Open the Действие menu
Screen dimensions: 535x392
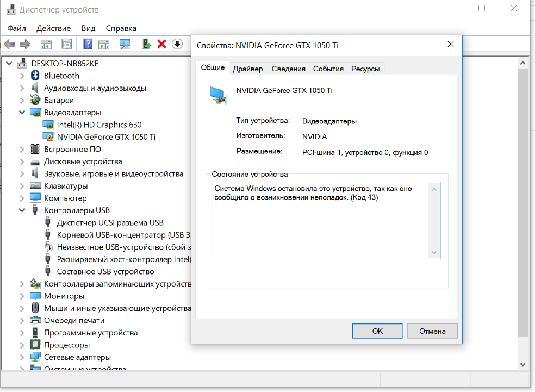click(54, 28)
